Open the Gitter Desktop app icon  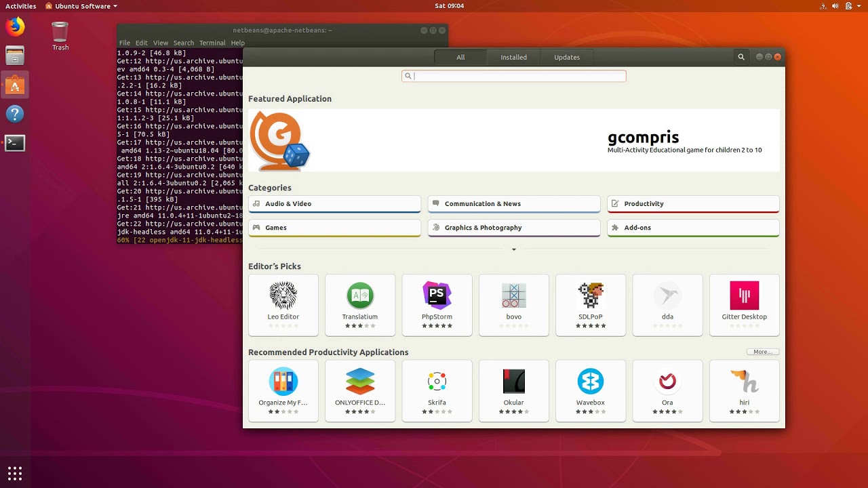tap(745, 296)
